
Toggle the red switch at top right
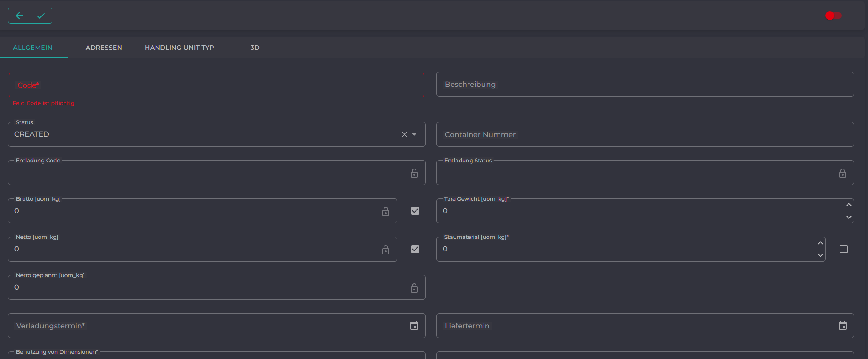click(833, 16)
